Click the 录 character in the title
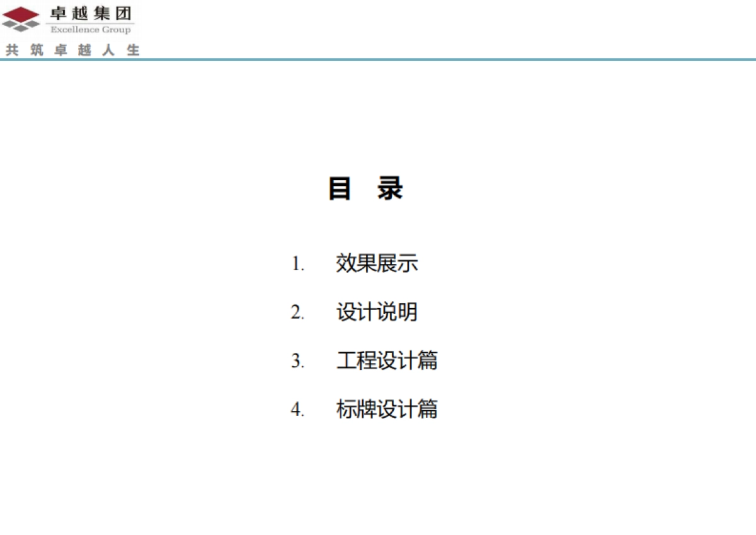Screen dimensions: 756x535 point(390,188)
